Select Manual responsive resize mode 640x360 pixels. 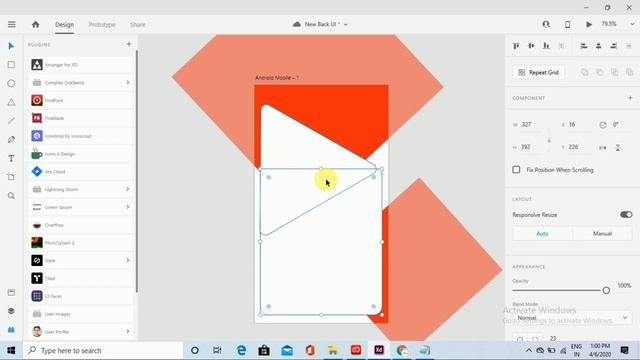(602, 233)
